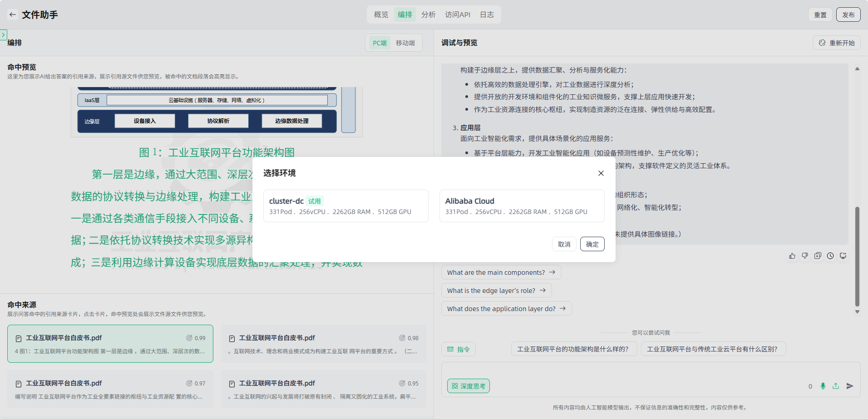Viewport: 868px width, 419px height.
Task: Select the cluster-dc environment card
Action: [x=345, y=206]
